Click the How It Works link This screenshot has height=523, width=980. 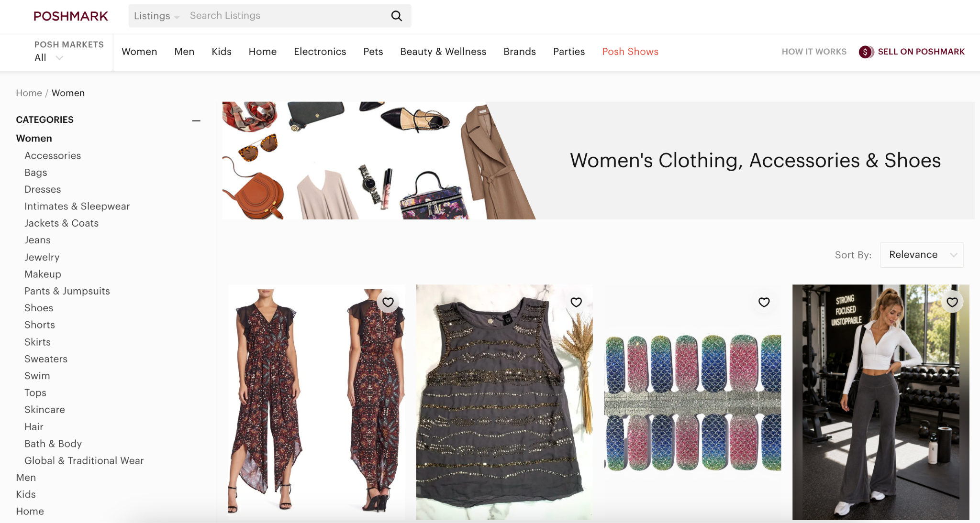pyautogui.click(x=814, y=52)
